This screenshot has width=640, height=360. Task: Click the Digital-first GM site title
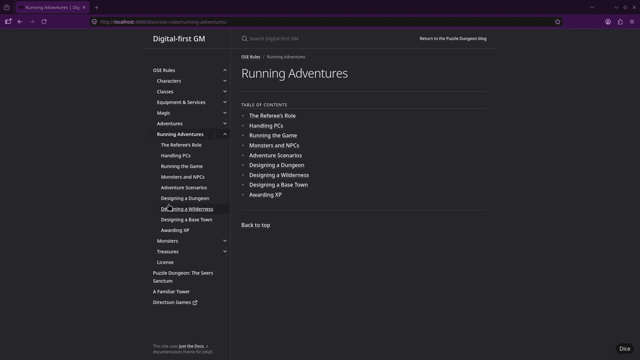(179, 39)
